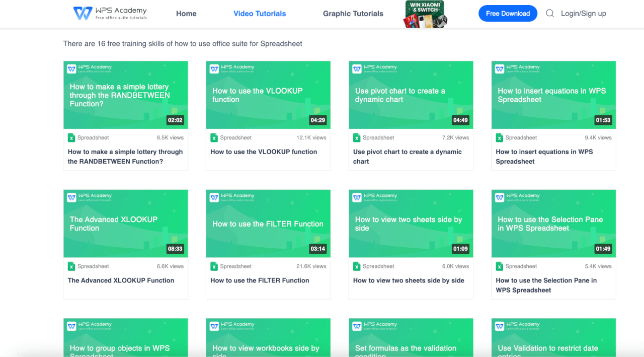Open RANDBETWEEN lottery video thumbnail
Screen dimensions: 644x357
click(x=126, y=95)
